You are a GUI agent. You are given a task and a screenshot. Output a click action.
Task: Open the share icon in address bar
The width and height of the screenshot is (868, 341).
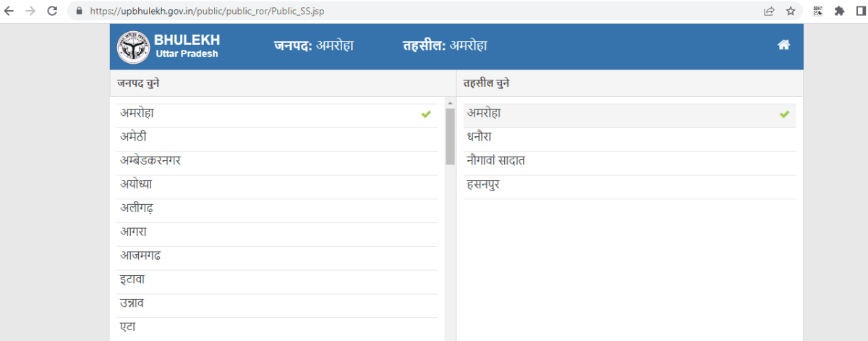tap(769, 11)
